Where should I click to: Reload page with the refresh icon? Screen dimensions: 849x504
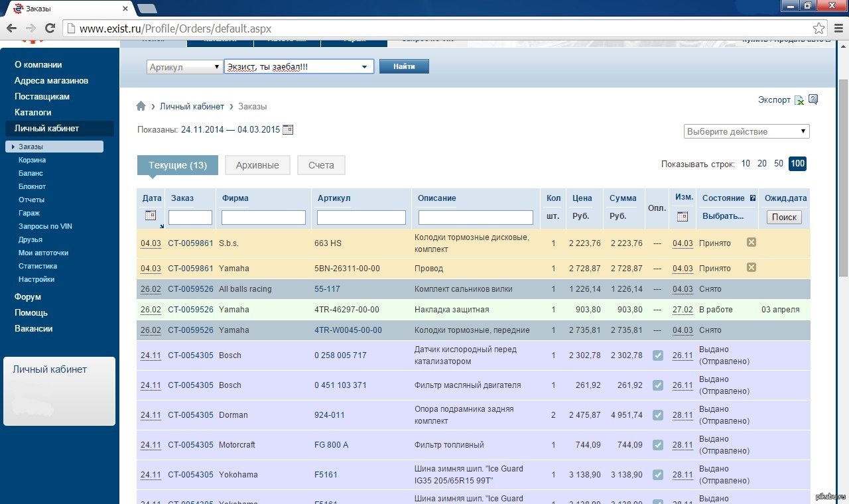coord(50,29)
